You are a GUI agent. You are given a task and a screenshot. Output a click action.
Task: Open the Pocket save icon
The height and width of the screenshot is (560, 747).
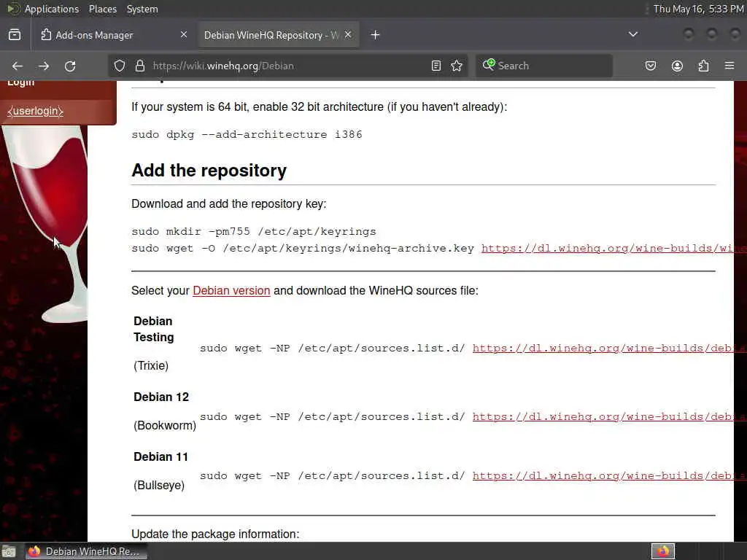(650, 66)
